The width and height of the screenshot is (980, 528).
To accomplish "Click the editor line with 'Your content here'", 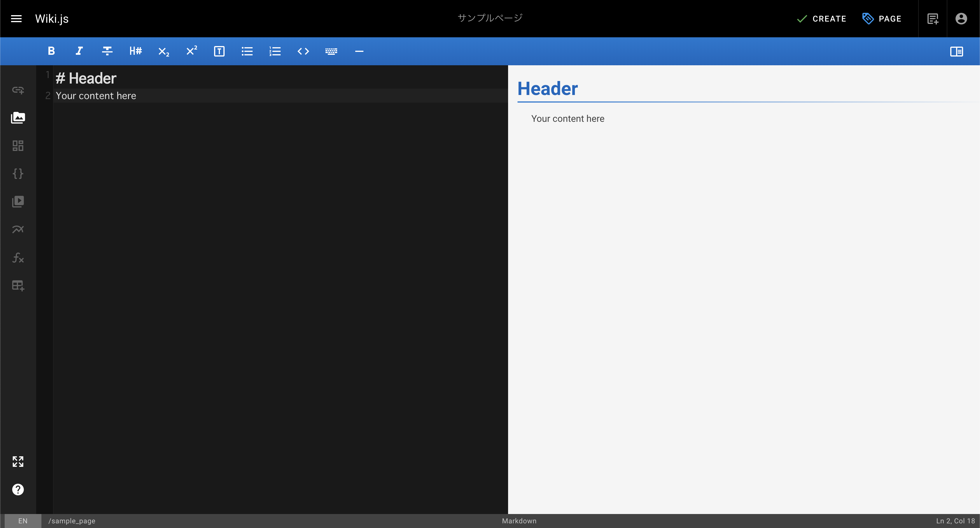I will [x=96, y=96].
